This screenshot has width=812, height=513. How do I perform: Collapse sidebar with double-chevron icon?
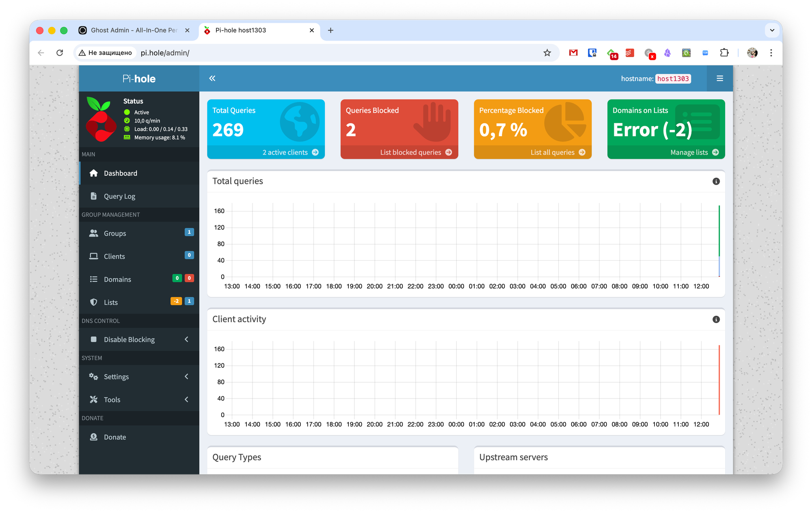[x=212, y=78]
